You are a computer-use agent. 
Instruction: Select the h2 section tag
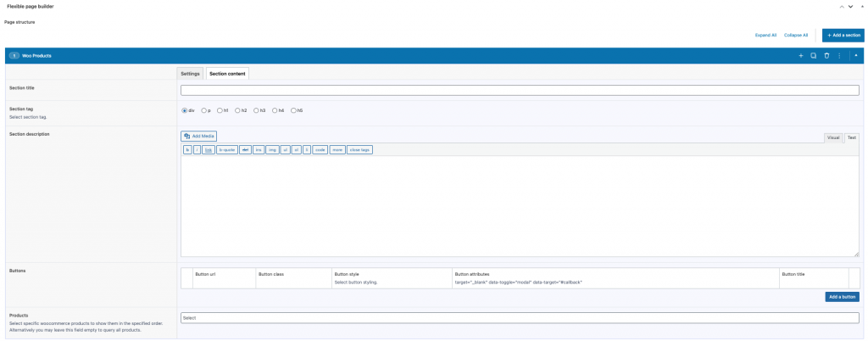[237, 110]
